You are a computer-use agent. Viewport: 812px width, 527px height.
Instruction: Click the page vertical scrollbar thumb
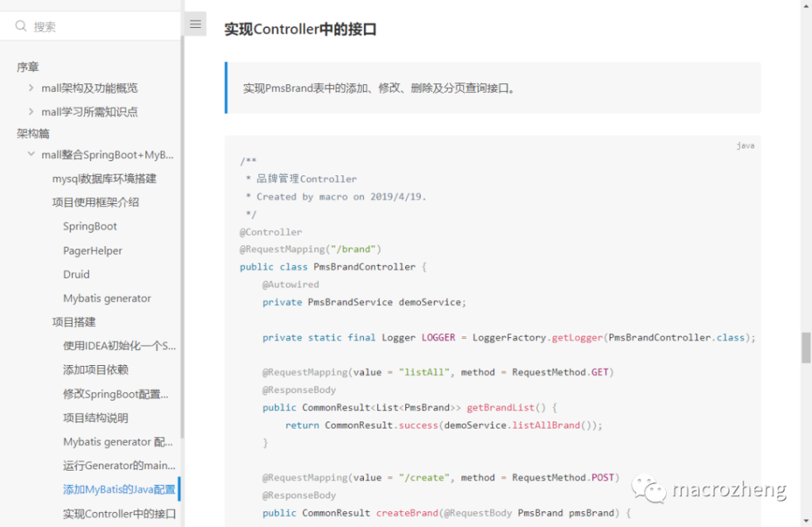point(806,347)
